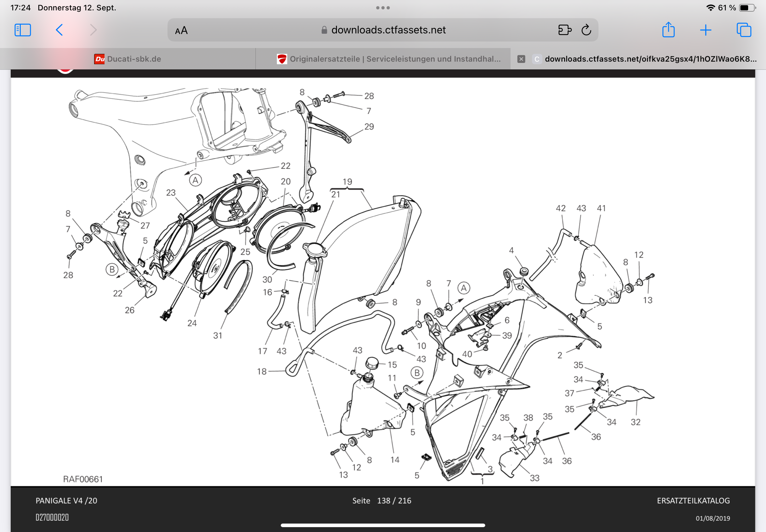Open the AA reader view menu

tap(181, 31)
